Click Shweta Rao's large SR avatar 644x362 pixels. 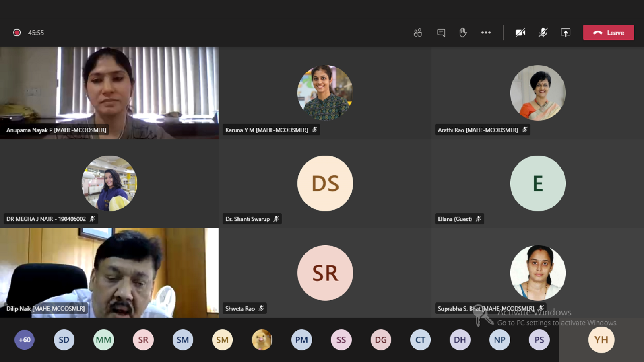coord(325,273)
